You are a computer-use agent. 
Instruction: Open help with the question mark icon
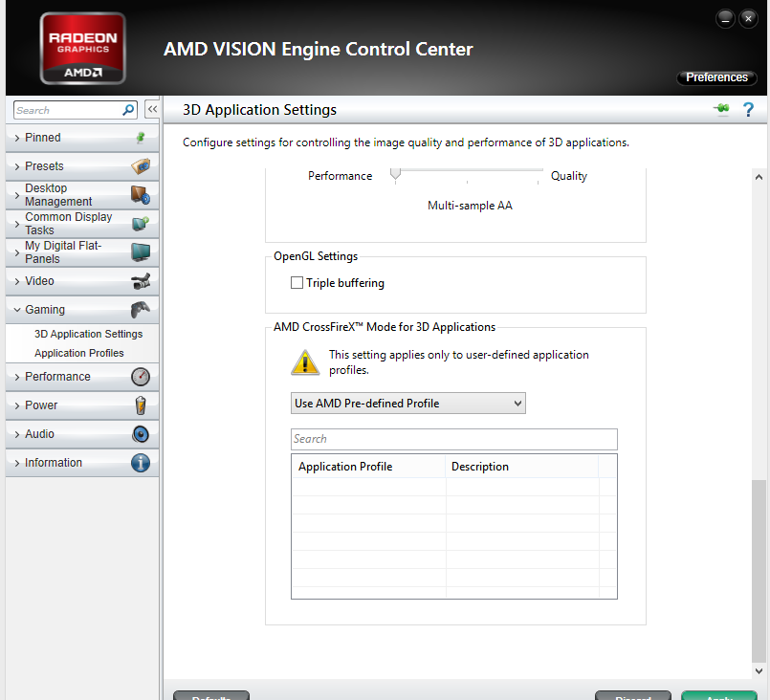point(748,109)
